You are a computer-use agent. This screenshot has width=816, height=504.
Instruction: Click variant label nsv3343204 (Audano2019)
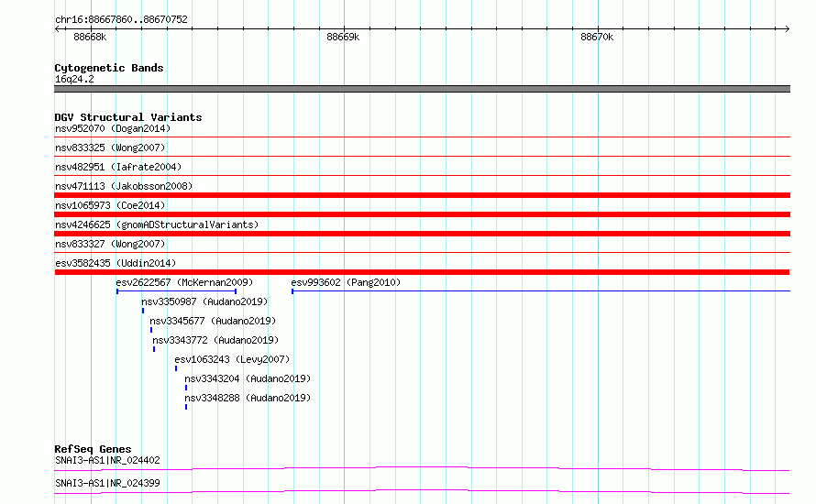pos(248,378)
